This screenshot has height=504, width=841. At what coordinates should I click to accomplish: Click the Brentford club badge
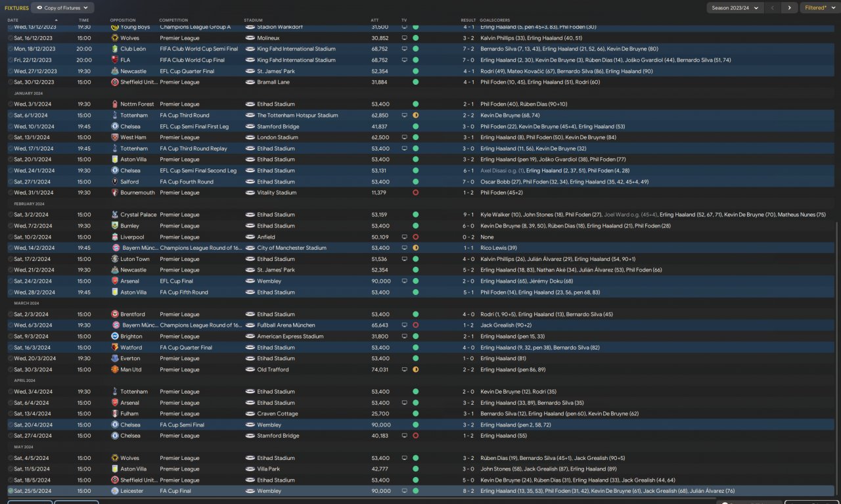[115, 315]
